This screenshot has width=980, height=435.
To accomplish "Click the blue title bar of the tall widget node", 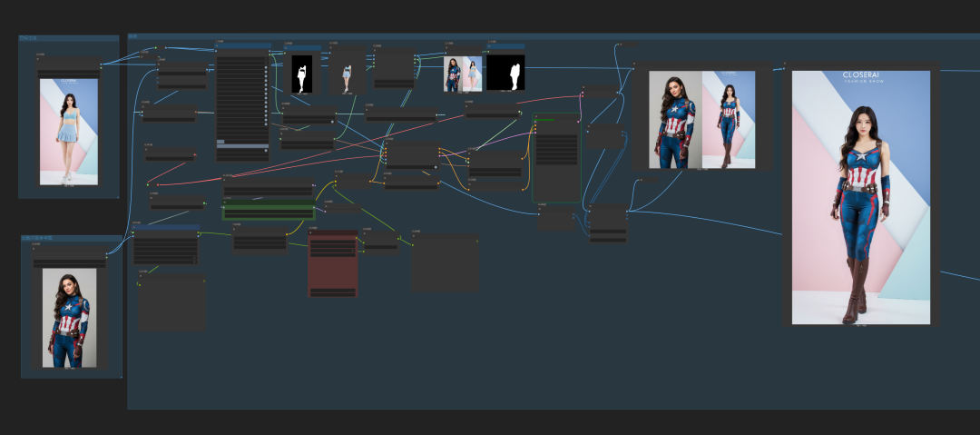I will click(243, 45).
